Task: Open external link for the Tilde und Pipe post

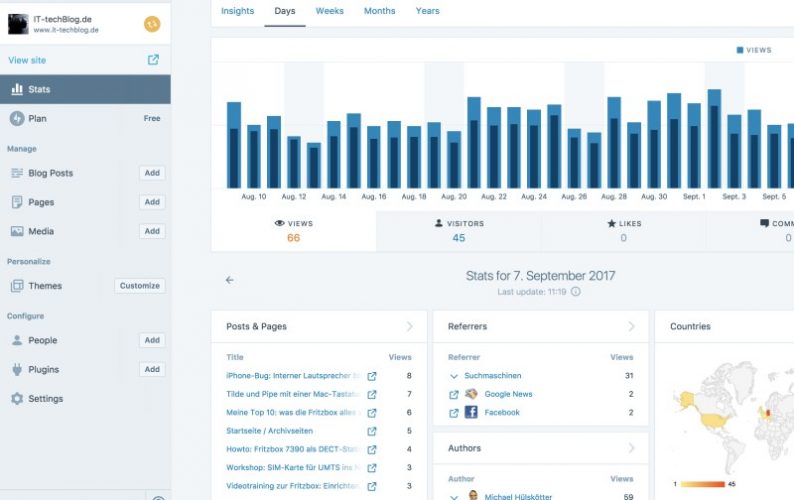Action: pos(372,395)
